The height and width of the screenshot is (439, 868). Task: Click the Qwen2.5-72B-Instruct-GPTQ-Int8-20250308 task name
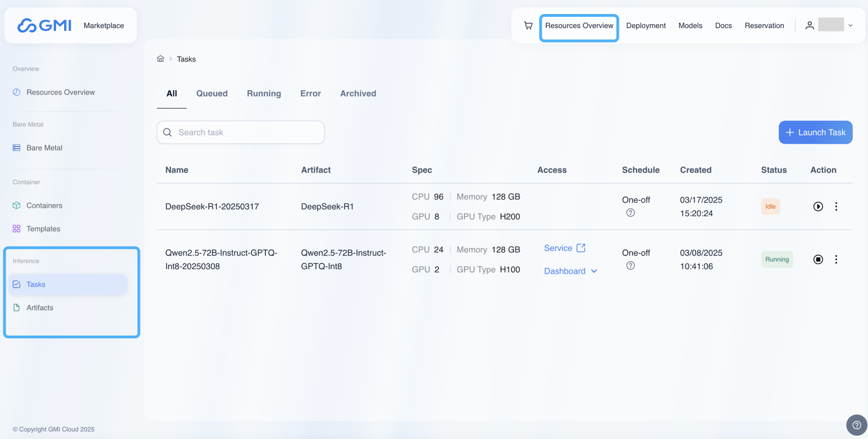tap(221, 259)
